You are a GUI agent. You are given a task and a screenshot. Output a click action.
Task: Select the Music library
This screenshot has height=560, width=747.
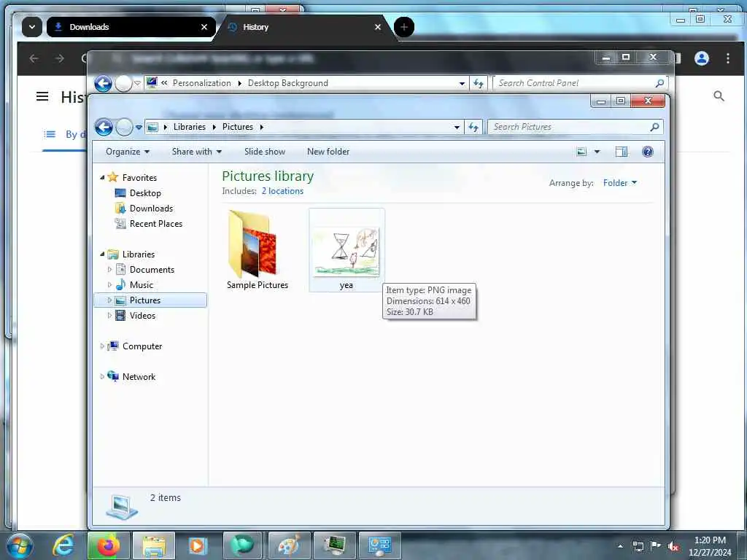tap(141, 285)
